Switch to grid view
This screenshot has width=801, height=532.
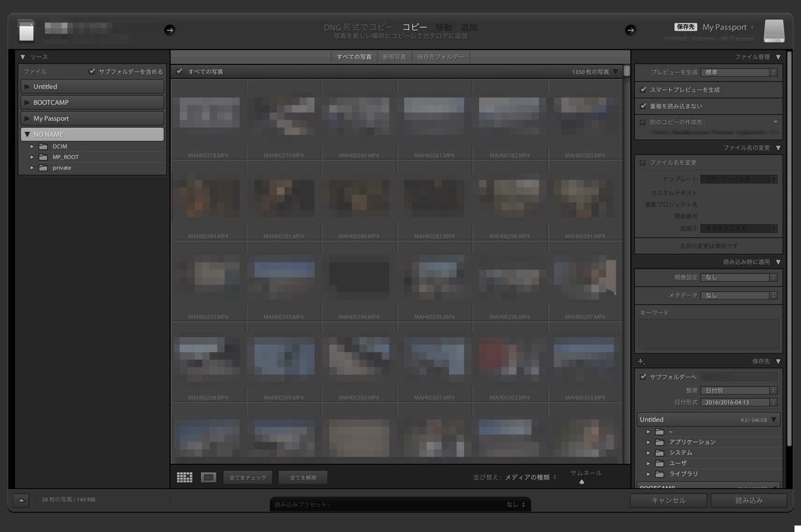pyautogui.click(x=185, y=477)
